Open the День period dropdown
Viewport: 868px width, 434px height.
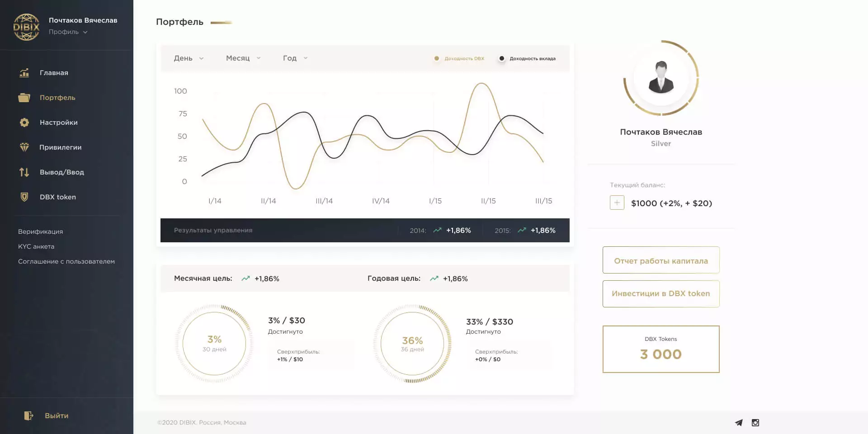coord(189,58)
